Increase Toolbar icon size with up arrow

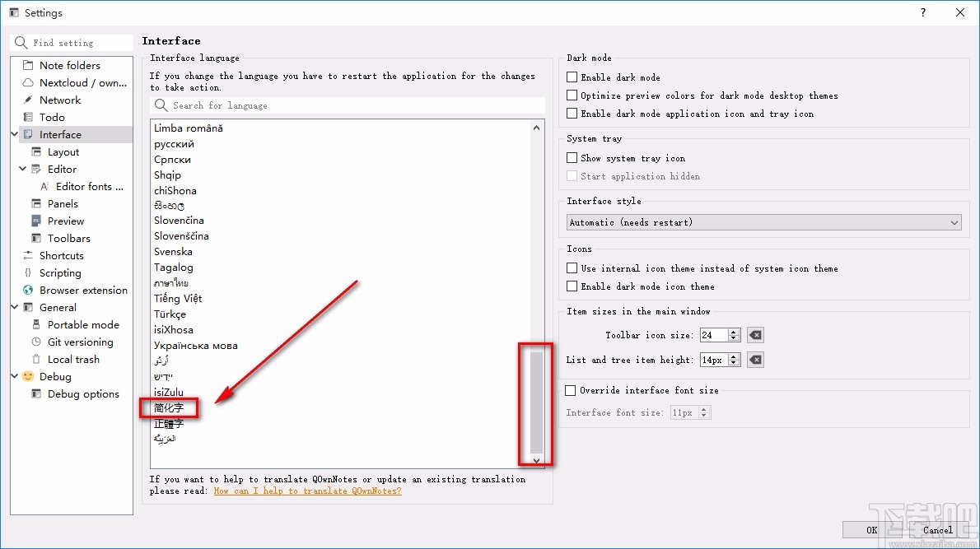tap(734, 332)
